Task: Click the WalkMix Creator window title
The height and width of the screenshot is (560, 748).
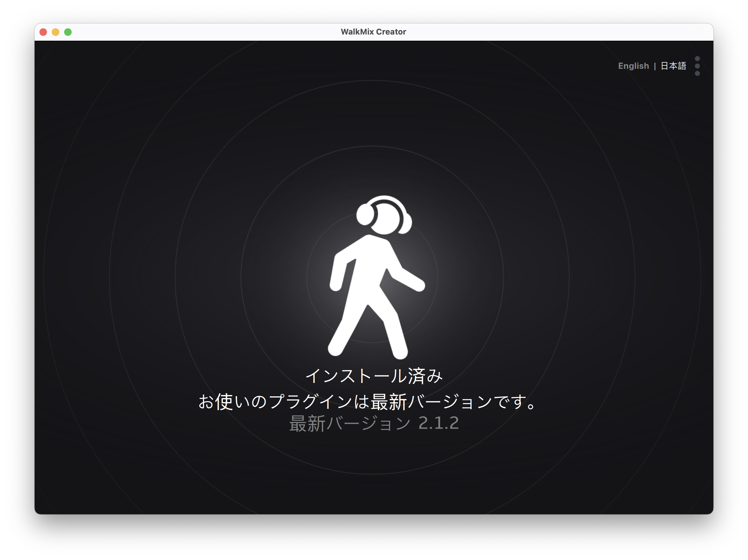Action: pos(373,32)
